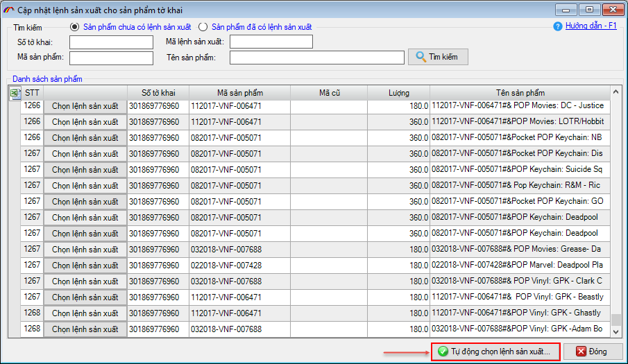This screenshot has height=364, width=628.
Task: Focus the Tên sản phẩm search field
Action: click(x=317, y=57)
